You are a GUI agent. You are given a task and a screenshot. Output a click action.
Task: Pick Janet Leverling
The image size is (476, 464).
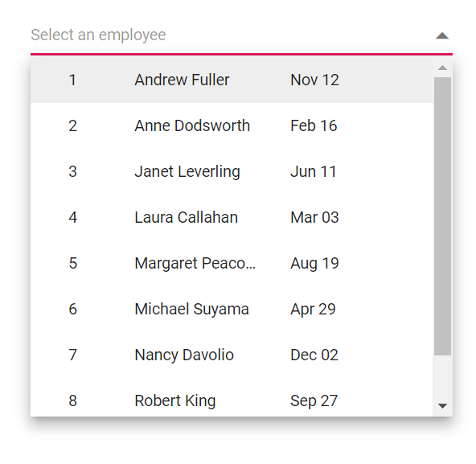(x=187, y=171)
